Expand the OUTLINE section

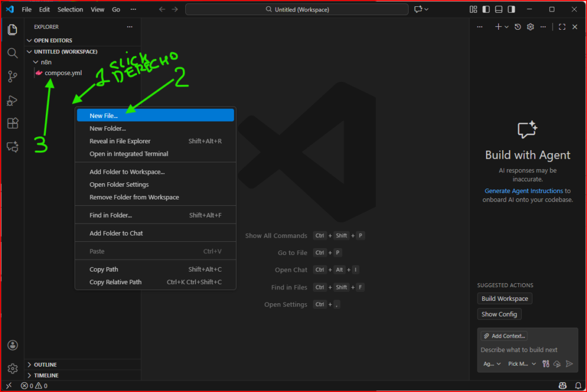(45, 364)
